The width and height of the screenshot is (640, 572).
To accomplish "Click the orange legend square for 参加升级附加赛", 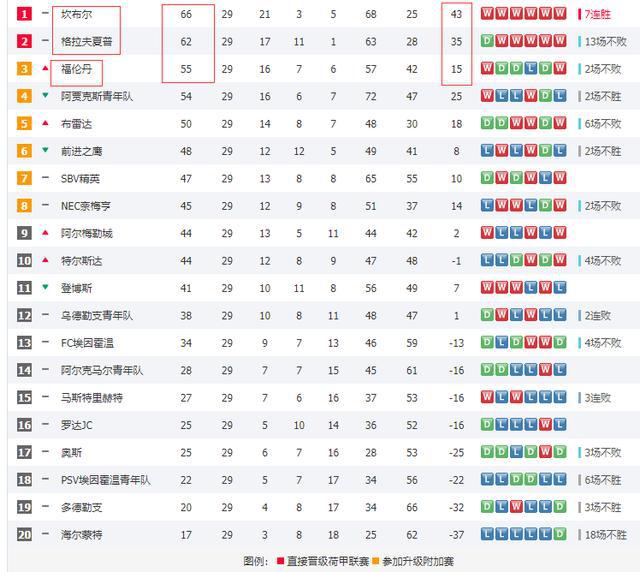I will point(376,561).
